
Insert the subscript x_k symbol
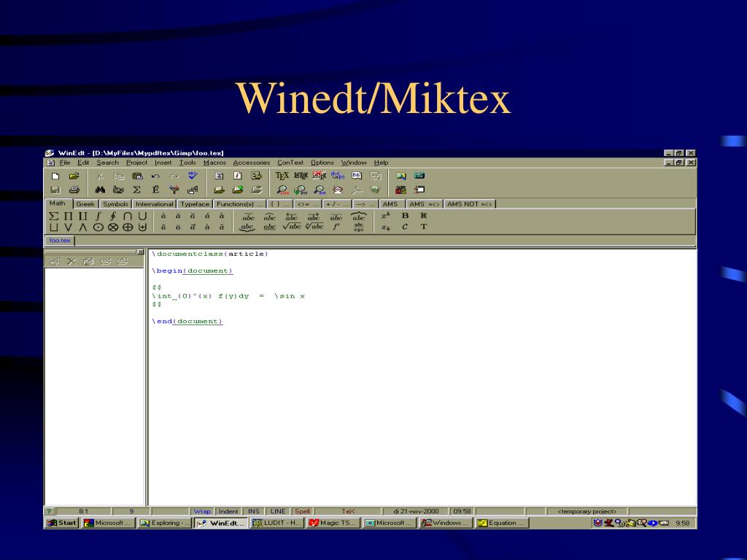(x=385, y=227)
